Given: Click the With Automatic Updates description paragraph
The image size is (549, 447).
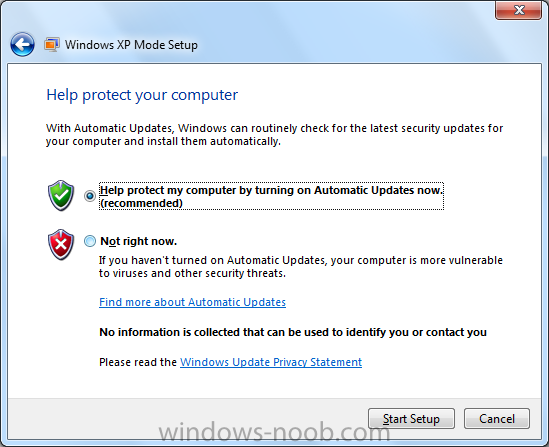Looking at the screenshot, I should [x=274, y=135].
